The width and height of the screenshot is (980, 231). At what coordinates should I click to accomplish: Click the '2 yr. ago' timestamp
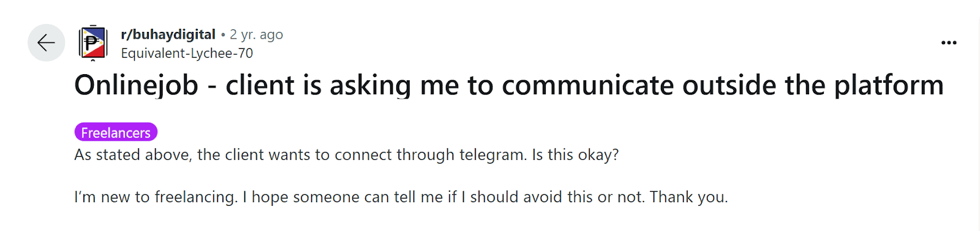pyautogui.click(x=256, y=34)
